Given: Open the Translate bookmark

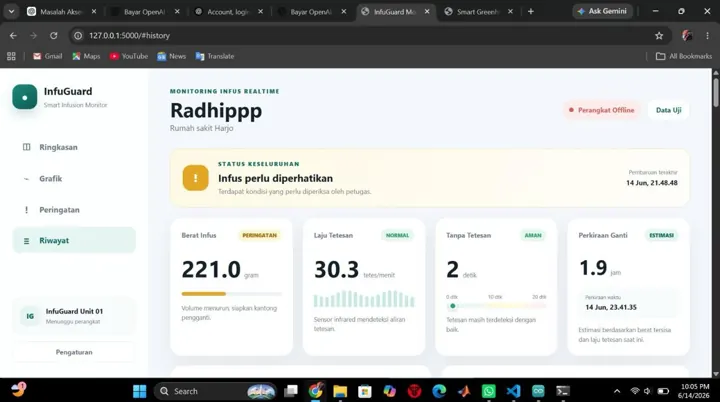Looking at the screenshot, I should 215,56.
